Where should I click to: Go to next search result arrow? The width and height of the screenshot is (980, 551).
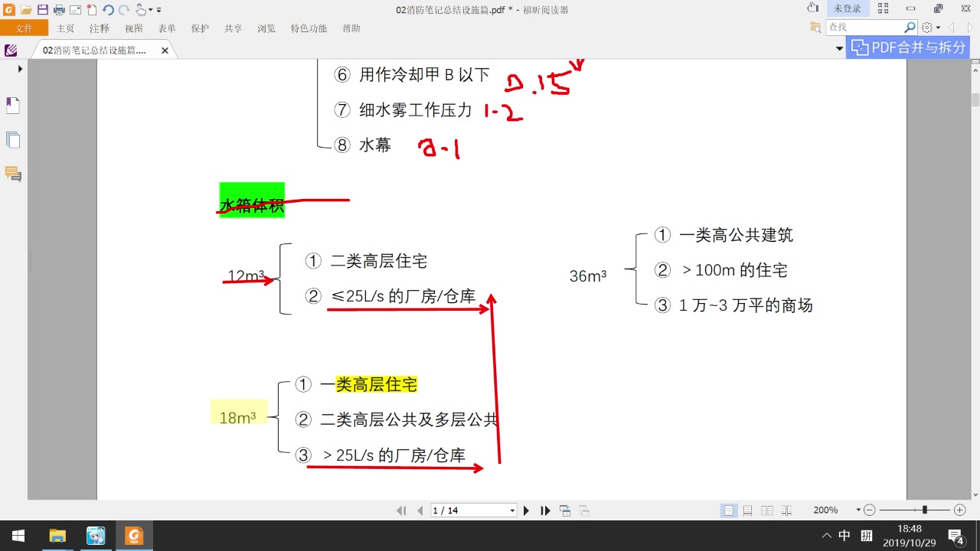[x=970, y=28]
